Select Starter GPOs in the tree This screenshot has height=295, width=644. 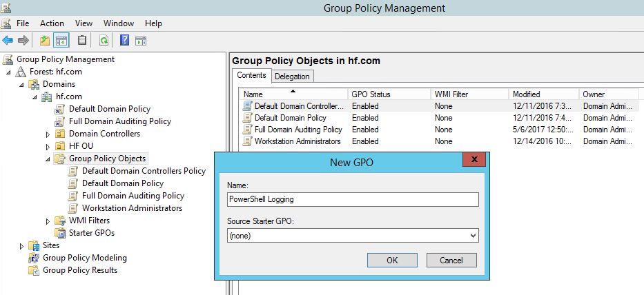click(91, 233)
